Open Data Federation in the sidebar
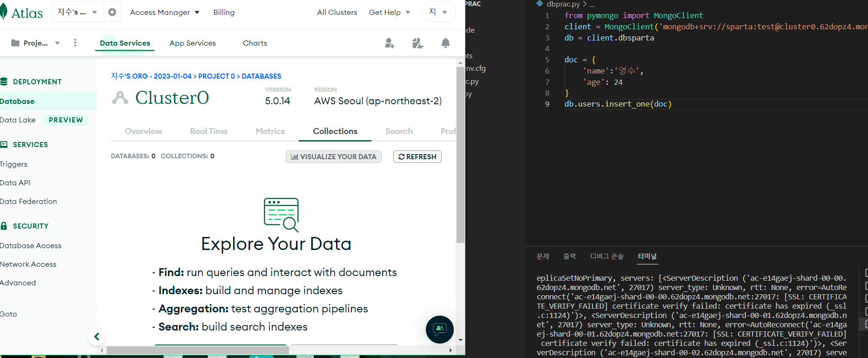The height and width of the screenshot is (358, 868). [28, 201]
